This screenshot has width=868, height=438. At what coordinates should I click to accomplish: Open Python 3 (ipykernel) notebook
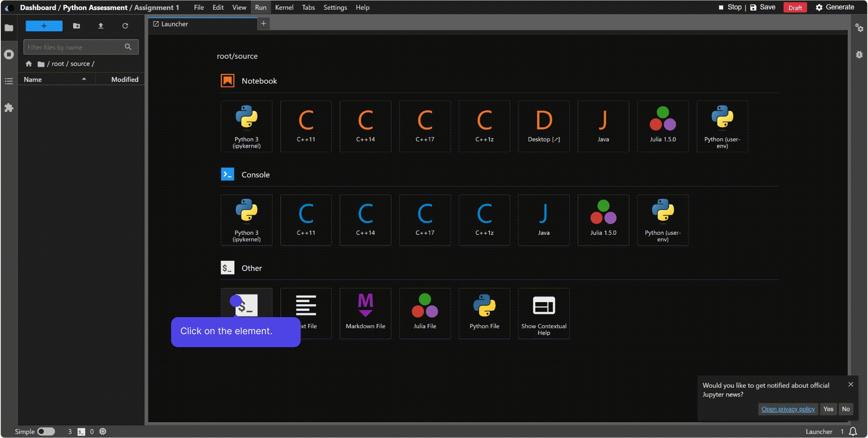(246, 126)
